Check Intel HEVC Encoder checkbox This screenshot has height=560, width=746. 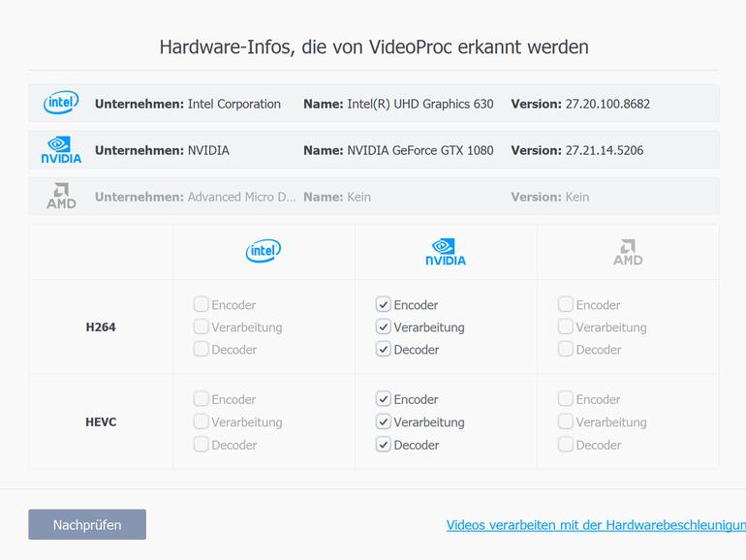pos(201,399)
